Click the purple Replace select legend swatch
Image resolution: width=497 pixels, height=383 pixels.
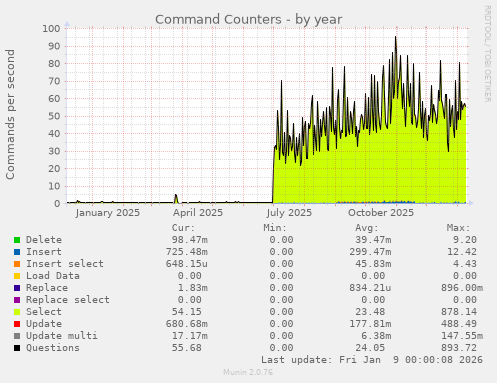(x=17, y=300)
